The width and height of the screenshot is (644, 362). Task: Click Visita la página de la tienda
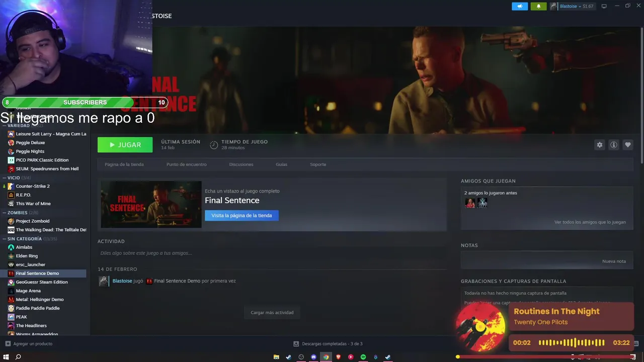point(242,215)
